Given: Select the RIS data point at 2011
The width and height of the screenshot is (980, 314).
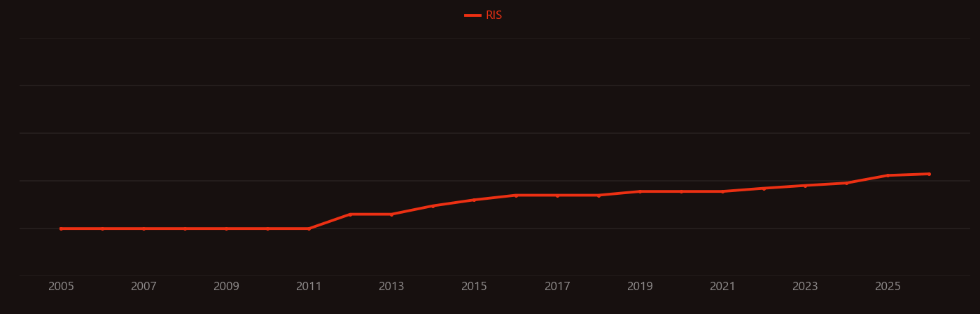Looking at the screenshot, I should click(309, 228).
